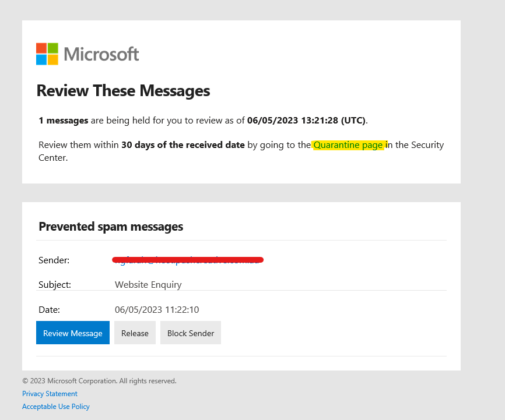Click the Date: field label

[50, 309]
